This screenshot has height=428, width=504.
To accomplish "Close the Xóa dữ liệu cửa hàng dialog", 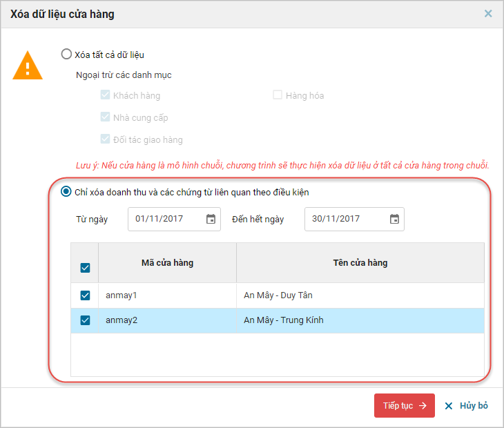I will point(488,13).
